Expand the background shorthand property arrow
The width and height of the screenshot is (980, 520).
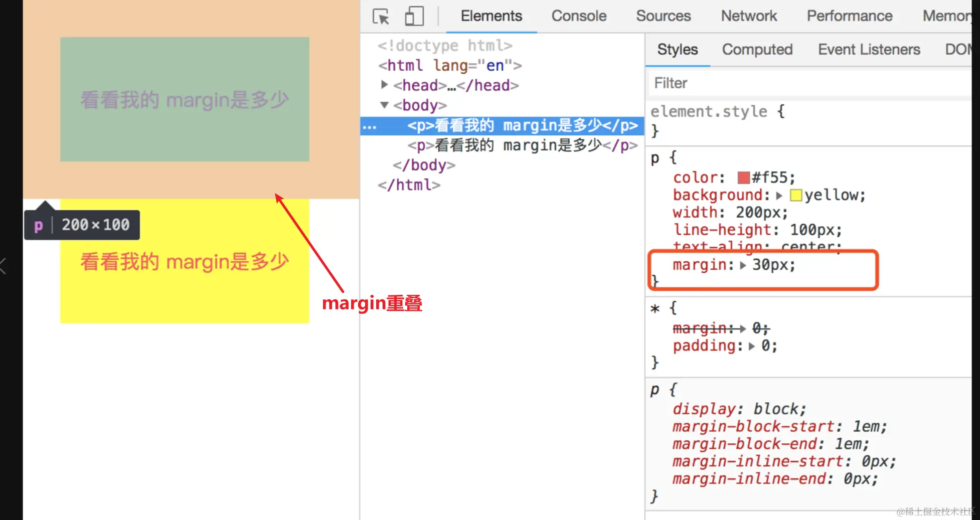tap(779, 195)
